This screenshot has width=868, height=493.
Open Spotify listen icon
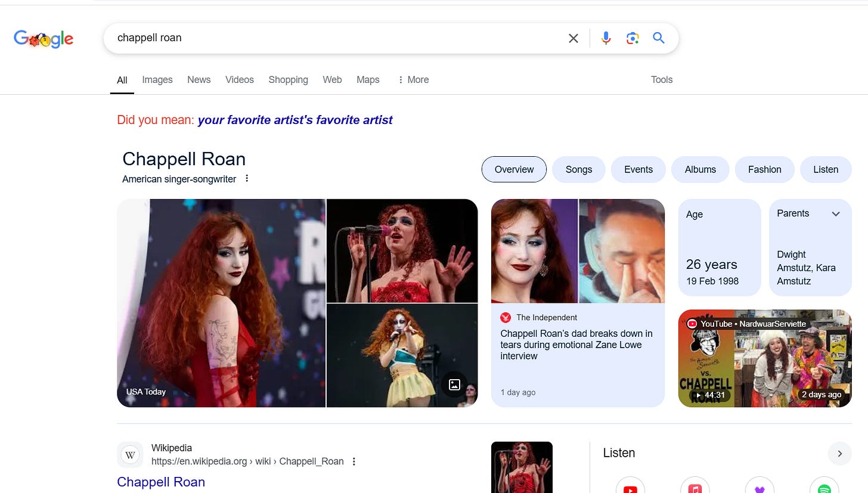coord(824,485)
